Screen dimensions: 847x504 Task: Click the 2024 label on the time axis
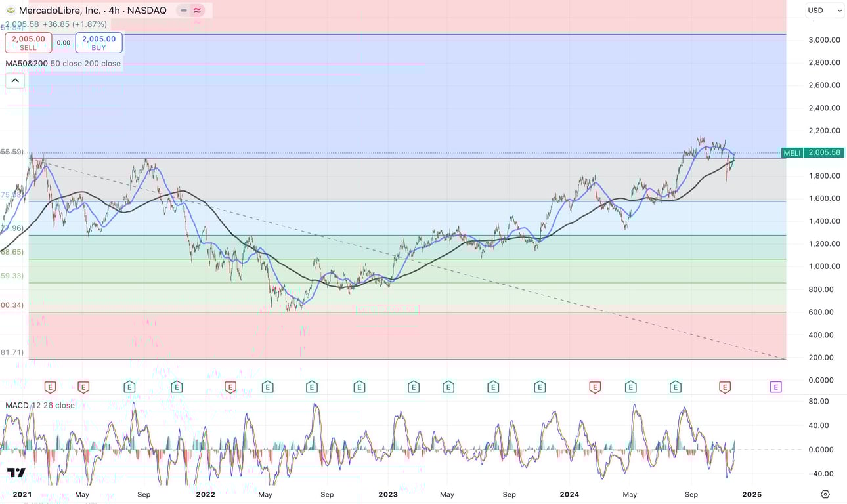(x=570, y=494)
